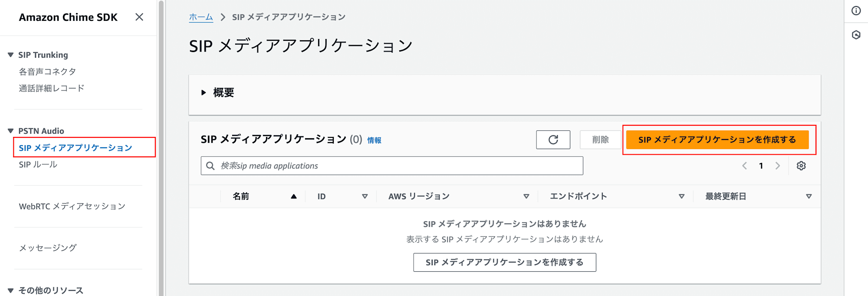The width and height of the screenshot is (868, 296).
Task: Click the ホーム breadcrumb link
Action: coord(201,17)
